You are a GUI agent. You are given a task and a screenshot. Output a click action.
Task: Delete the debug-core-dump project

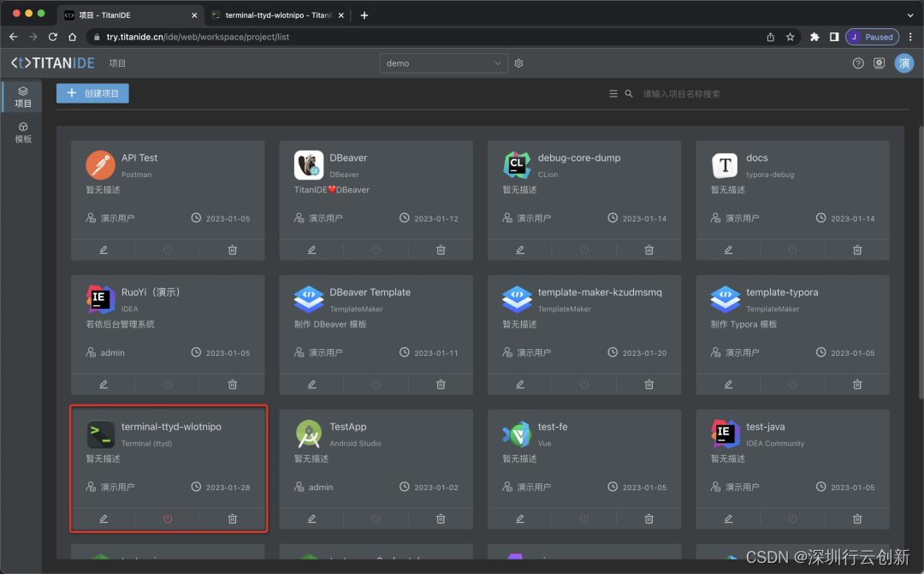click(x=649, y=250)
